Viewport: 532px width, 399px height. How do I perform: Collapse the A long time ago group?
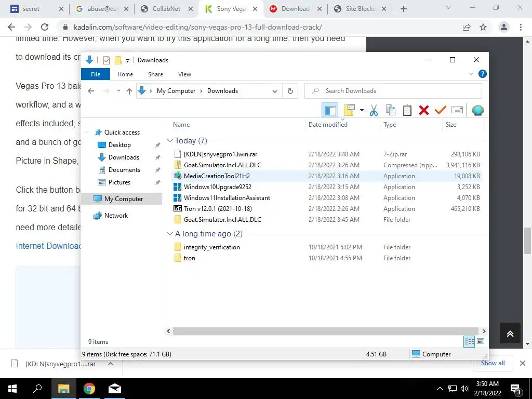click(170, 233)
